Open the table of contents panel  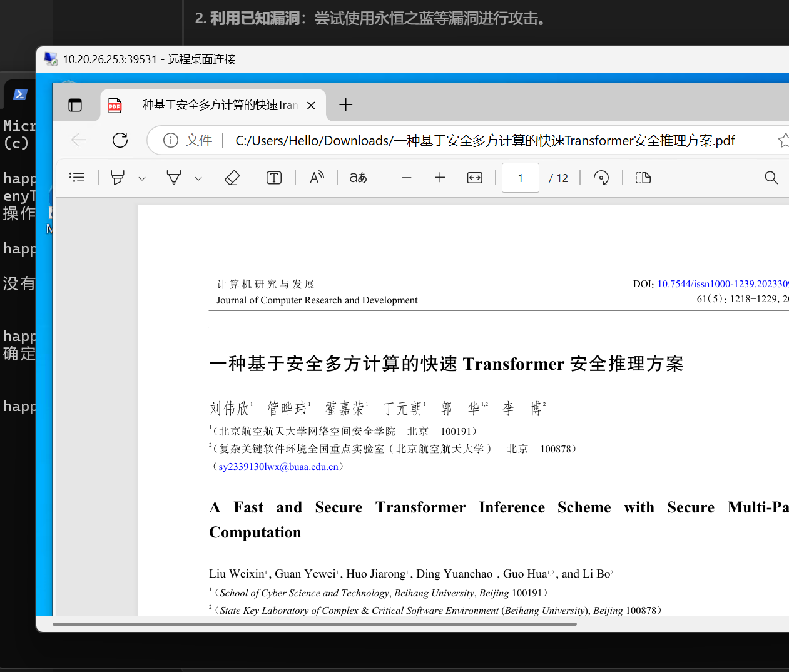click(77, 178)
